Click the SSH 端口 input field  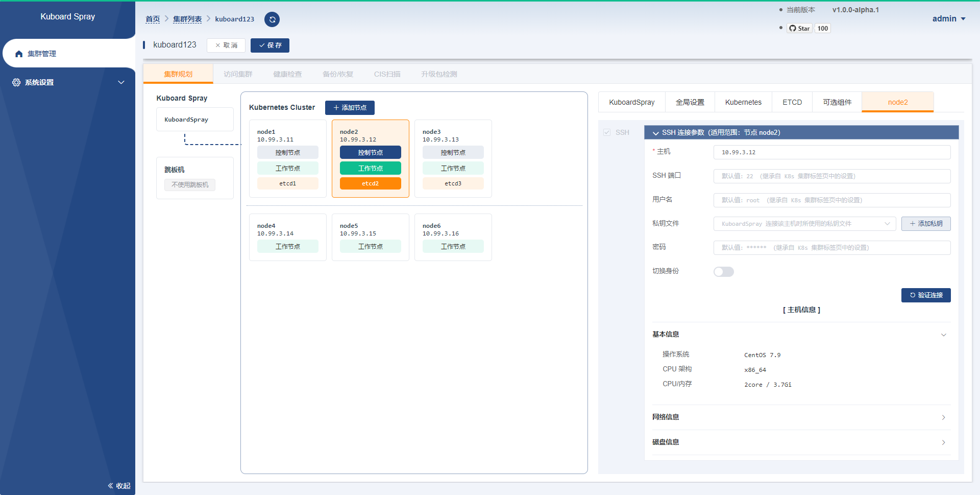coord(832,176)
